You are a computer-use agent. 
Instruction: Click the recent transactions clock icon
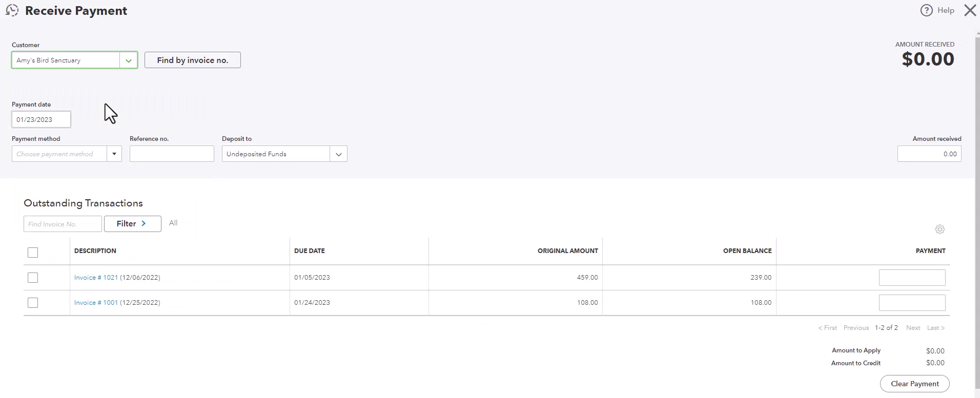12,10
